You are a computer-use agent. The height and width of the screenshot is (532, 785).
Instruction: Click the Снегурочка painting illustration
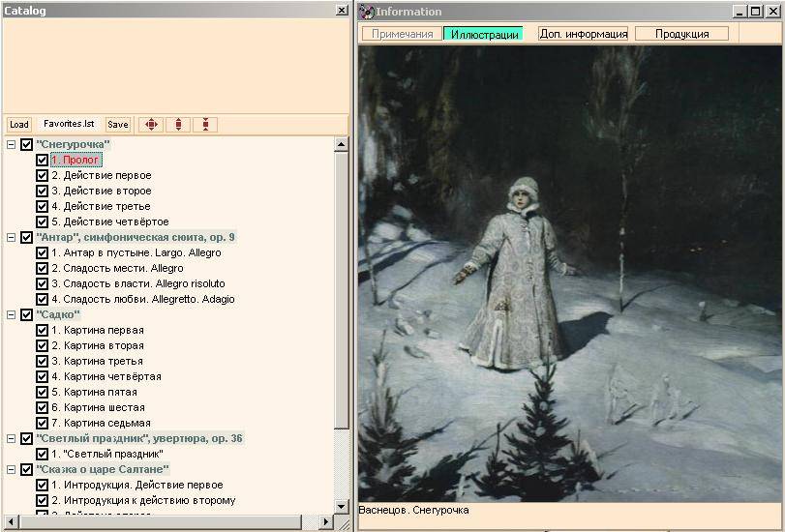coord(570,274)
